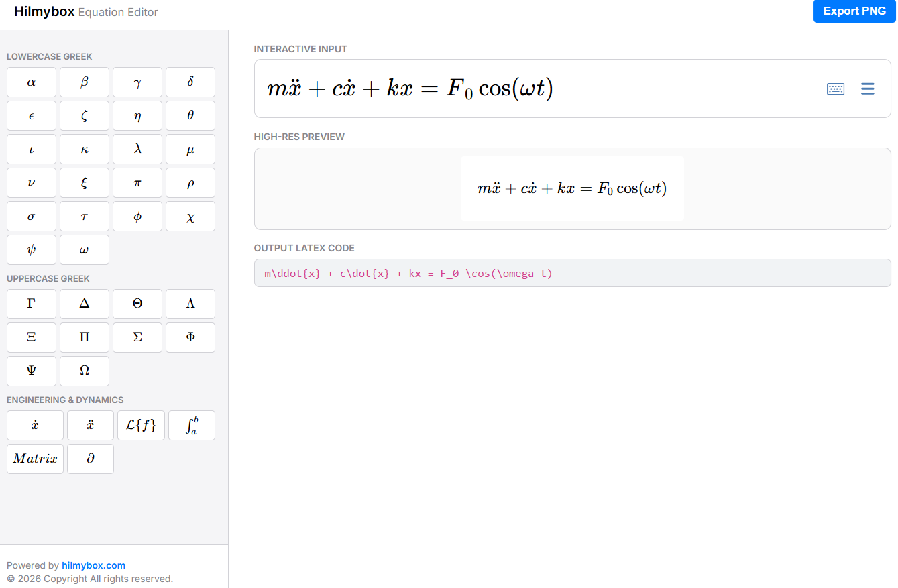Click the Export PNG button
The height and width of the screenshot is (588, 898).
854,11
